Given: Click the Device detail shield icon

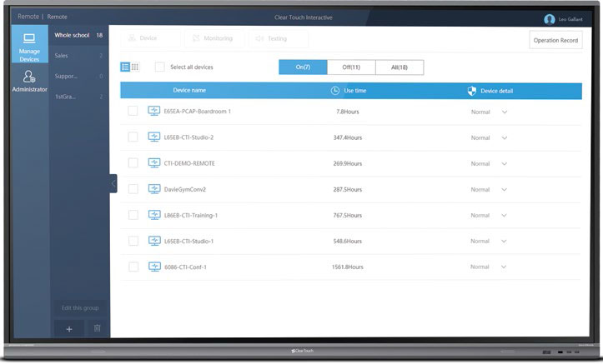Looking at the screenshot, I should pyautogui.click(x=472, y=91).
